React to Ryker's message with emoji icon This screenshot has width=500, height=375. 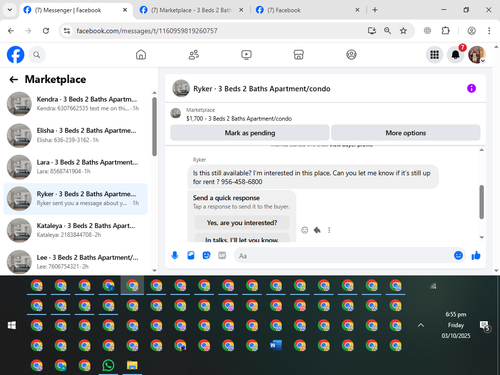click(x=305, y=230)
